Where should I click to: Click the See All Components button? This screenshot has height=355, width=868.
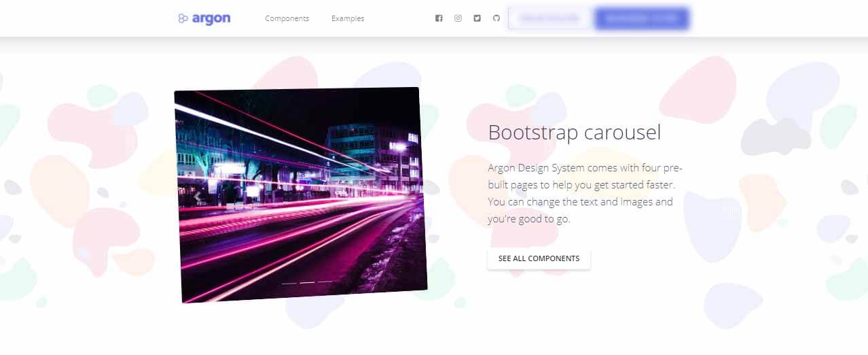coord(539,258)
